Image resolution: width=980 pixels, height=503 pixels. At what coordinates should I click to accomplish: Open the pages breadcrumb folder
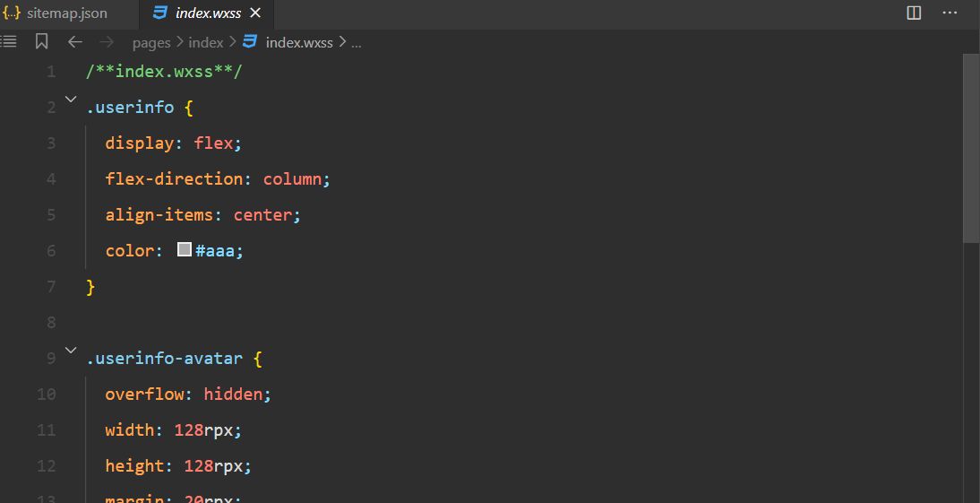click(x=150, y=42)
